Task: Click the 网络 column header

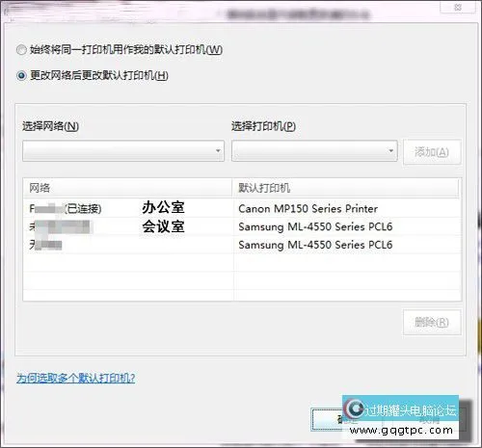Action: [127, 188]
